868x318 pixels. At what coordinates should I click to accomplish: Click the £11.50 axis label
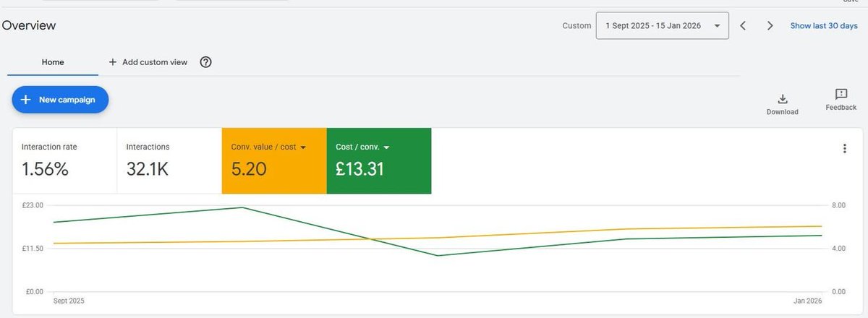pyautogui.click(x=33, y=249)
